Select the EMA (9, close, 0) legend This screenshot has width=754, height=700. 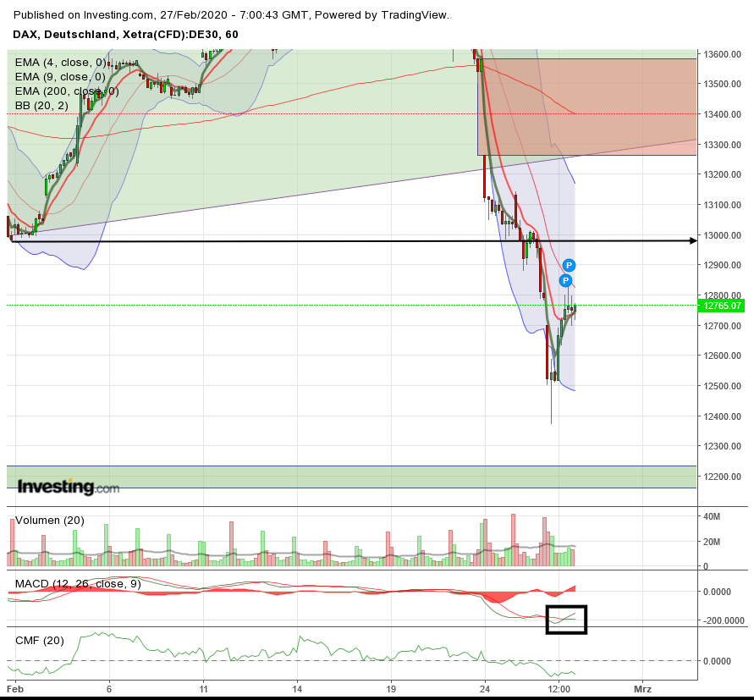point(60,76)
